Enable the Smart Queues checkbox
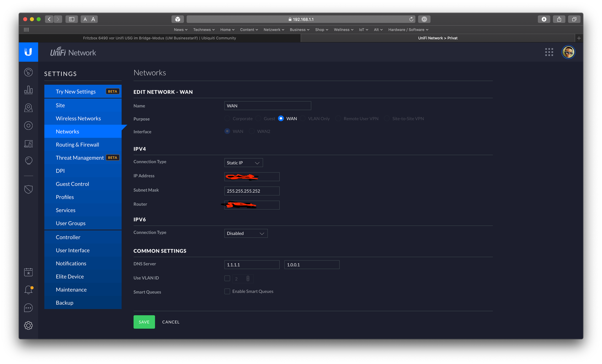Image resolution: width=602 pixels, height=364 pixels. [227, 291]
